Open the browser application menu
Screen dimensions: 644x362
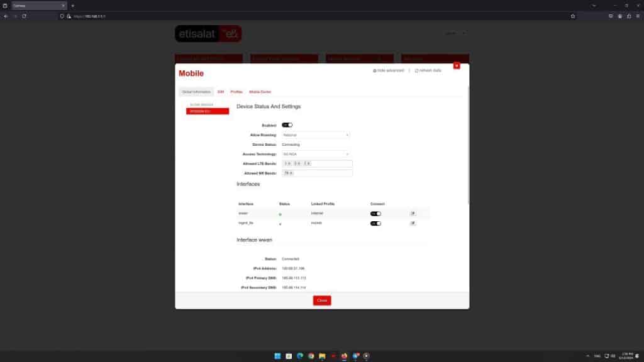(x=638, y=16)
